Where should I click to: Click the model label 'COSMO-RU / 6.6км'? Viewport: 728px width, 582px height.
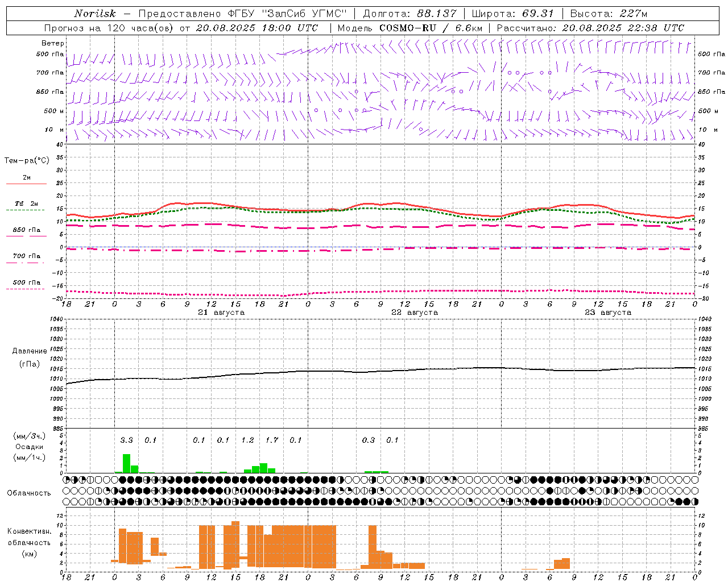tap(431, 28)
